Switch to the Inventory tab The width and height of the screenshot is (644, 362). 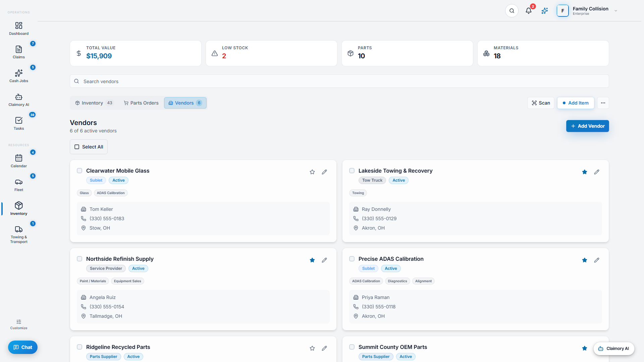94,103
